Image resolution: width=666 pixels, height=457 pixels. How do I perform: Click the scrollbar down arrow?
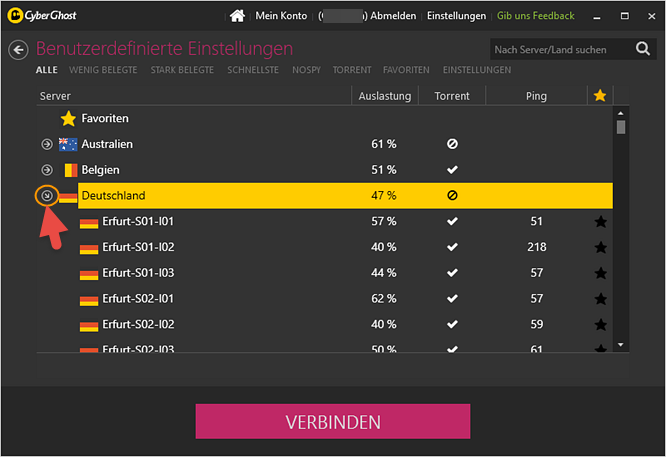click(621, 344)
